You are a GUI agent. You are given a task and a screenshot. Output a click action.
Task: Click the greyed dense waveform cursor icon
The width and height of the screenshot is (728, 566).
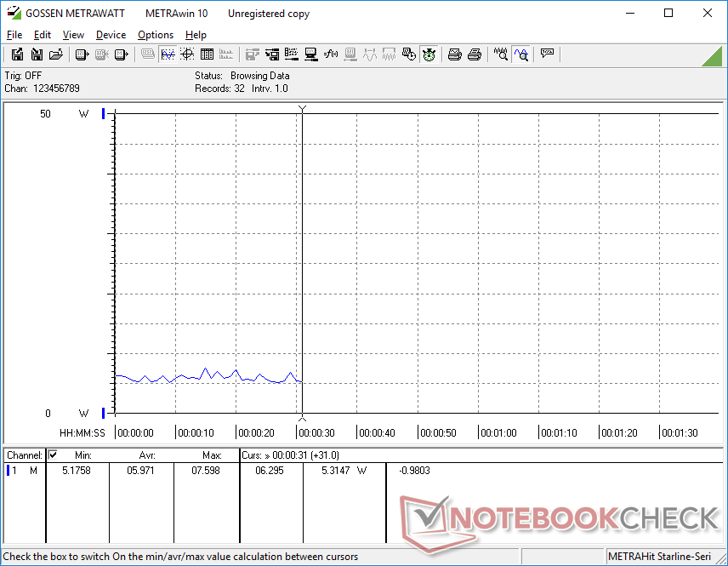click(x=389, y=54)
